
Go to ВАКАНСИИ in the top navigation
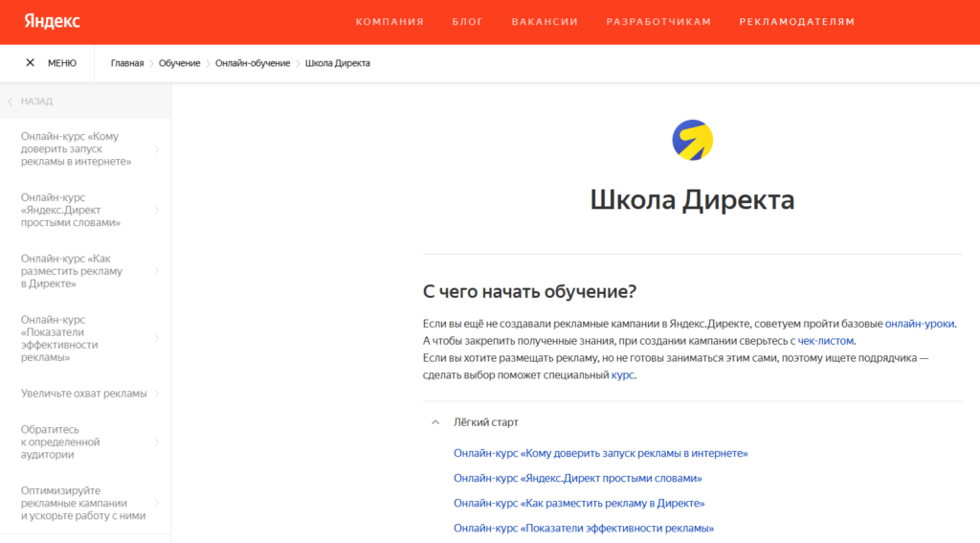pos(545,22)
